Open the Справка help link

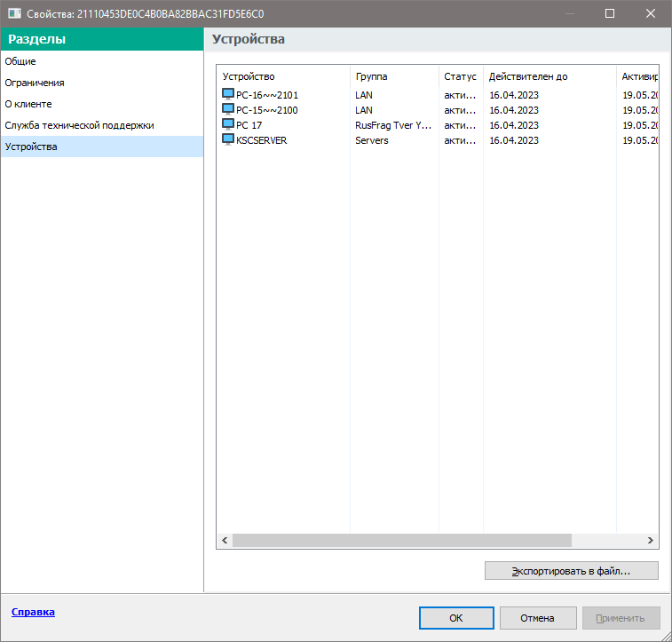click(x=33, y=612)
